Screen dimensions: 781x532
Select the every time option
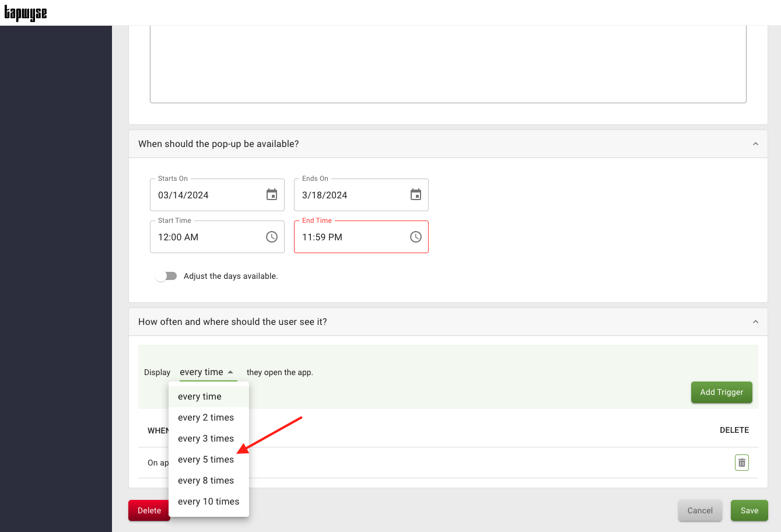(200, 397)
